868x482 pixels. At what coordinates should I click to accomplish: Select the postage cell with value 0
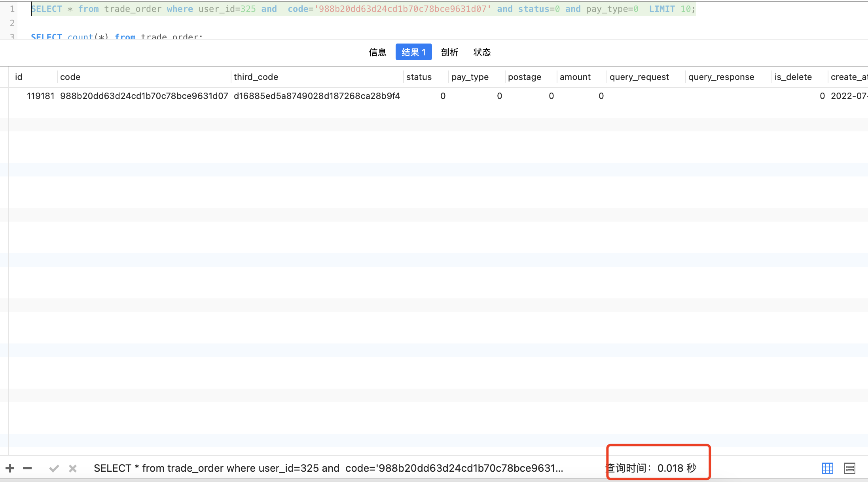tap(551, 96)
